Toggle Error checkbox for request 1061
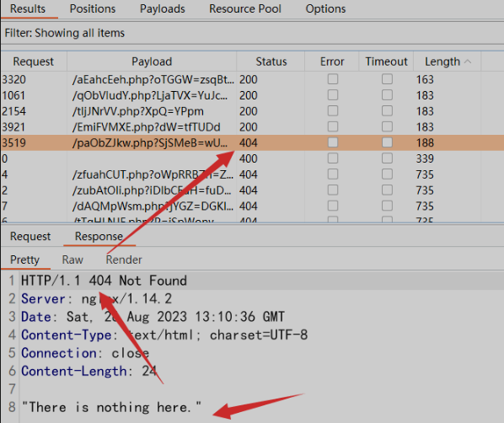Viewport: 504px width, 423px height. 333,95
